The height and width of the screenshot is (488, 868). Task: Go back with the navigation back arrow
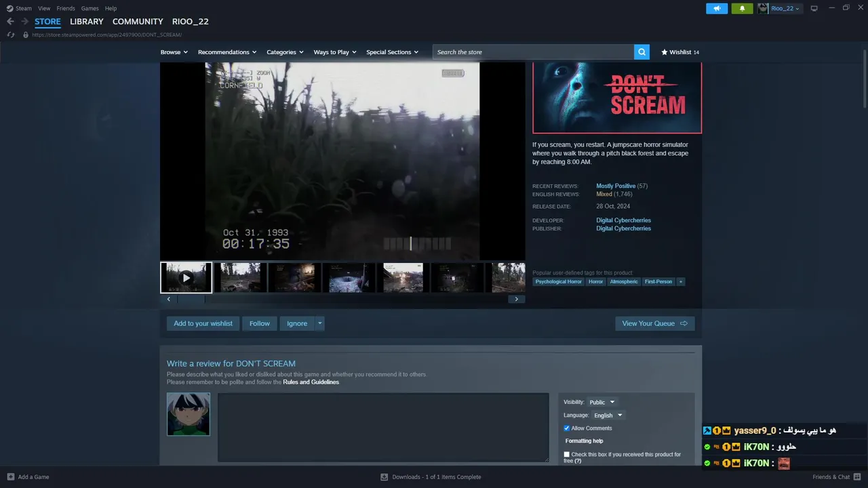pos(10,22)
